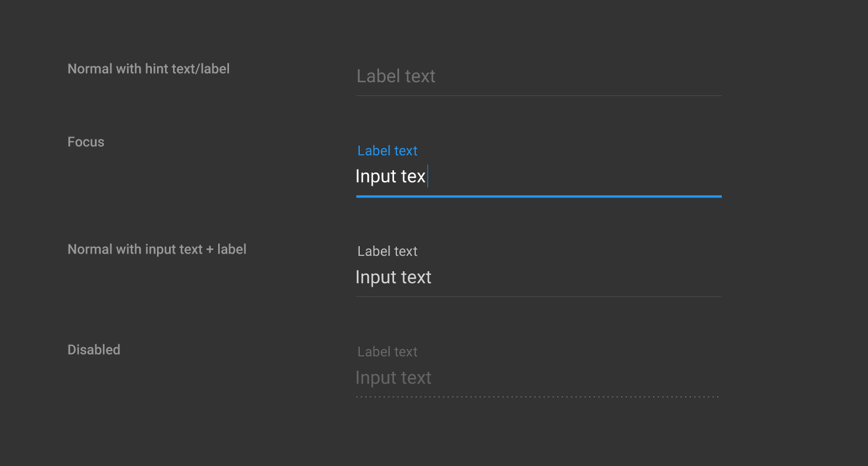Click underline beneath normal "Input text" field

[539, 296]
